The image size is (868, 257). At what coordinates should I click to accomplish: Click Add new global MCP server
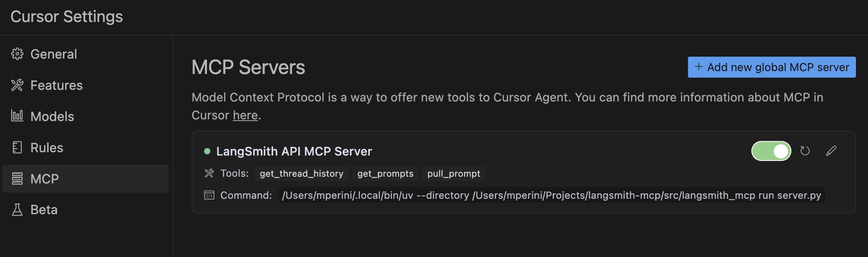pos(771,67)
